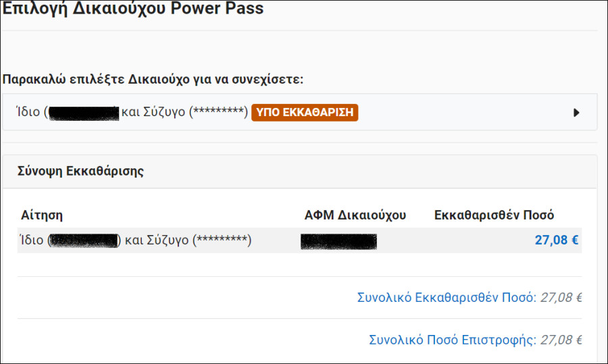Click the Σύνοψη Εκκαθάρισης panel header

pos(300,172)
